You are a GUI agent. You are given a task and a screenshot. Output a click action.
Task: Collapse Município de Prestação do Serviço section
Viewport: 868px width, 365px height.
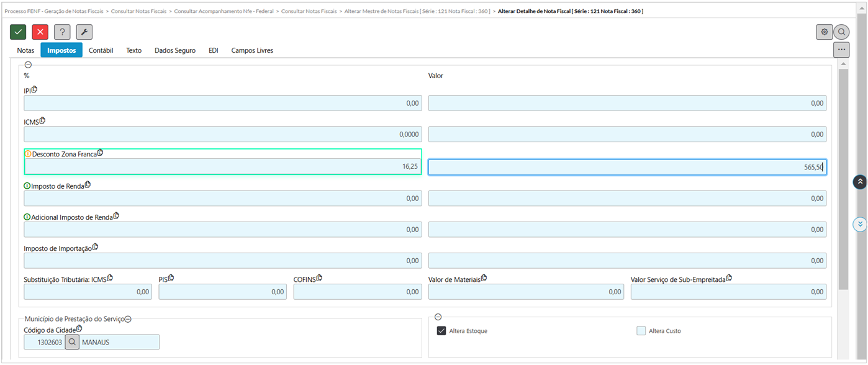pyautogui.click(x=128, y=318)
